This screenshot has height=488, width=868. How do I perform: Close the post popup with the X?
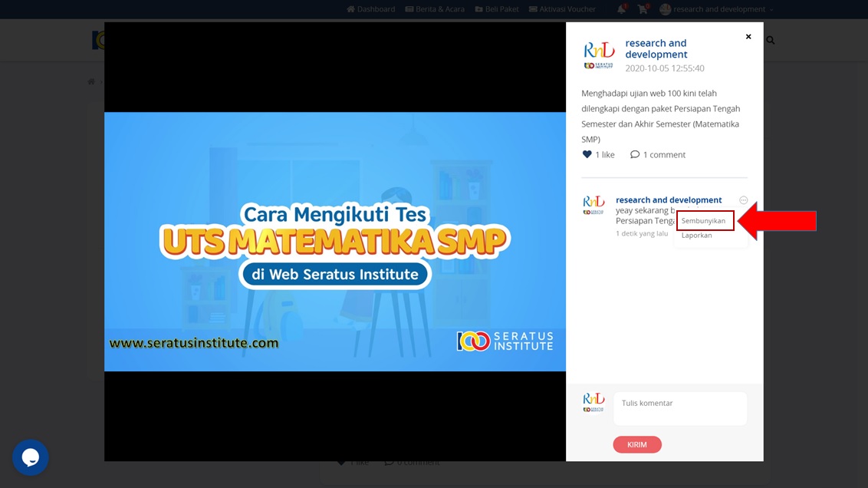pyautogui.click(x=748, y=37)
